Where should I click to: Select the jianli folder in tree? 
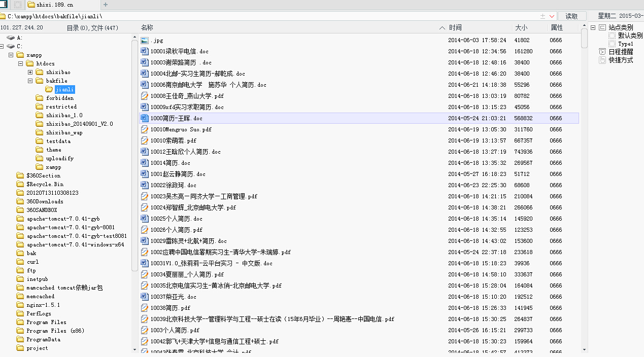pos(65,89)
